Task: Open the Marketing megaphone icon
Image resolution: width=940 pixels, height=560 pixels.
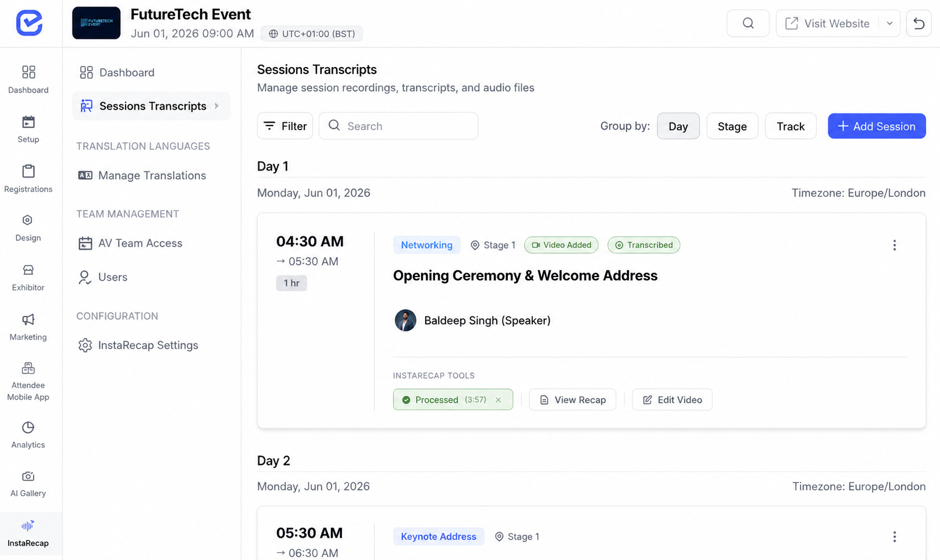Action: click(28, 327)
